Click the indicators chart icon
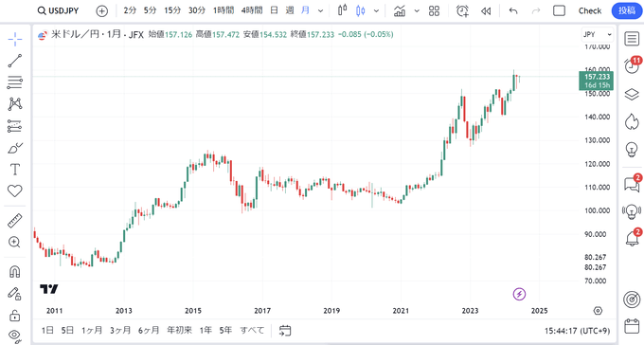This screenshot has height=345, width=644. (400, 10)
